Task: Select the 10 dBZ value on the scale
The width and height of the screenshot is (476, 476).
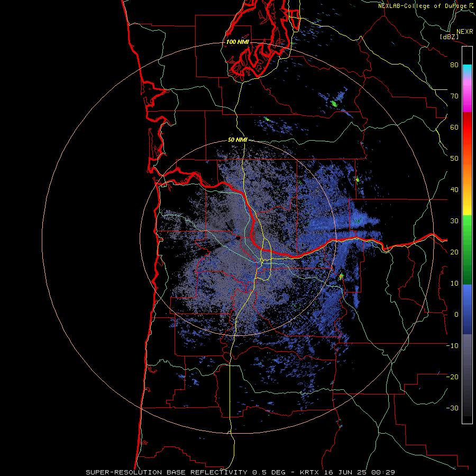Action: [x=454, y=283]
